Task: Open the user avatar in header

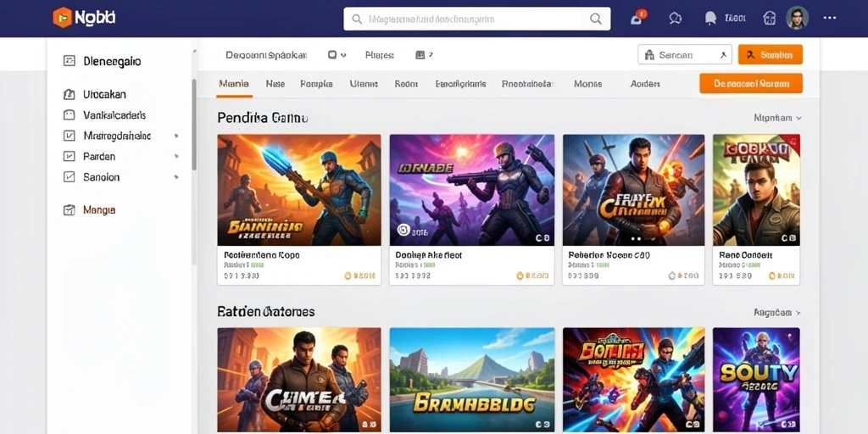Action: (797, 18)
